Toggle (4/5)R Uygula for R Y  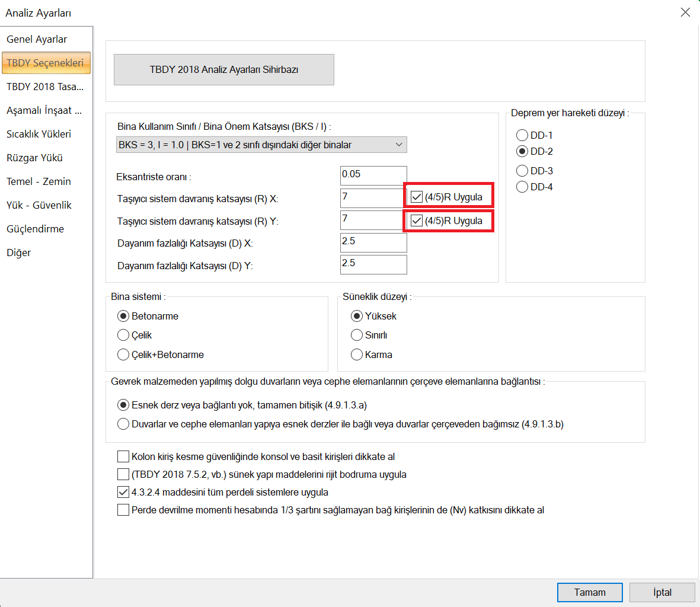[417, 221]
